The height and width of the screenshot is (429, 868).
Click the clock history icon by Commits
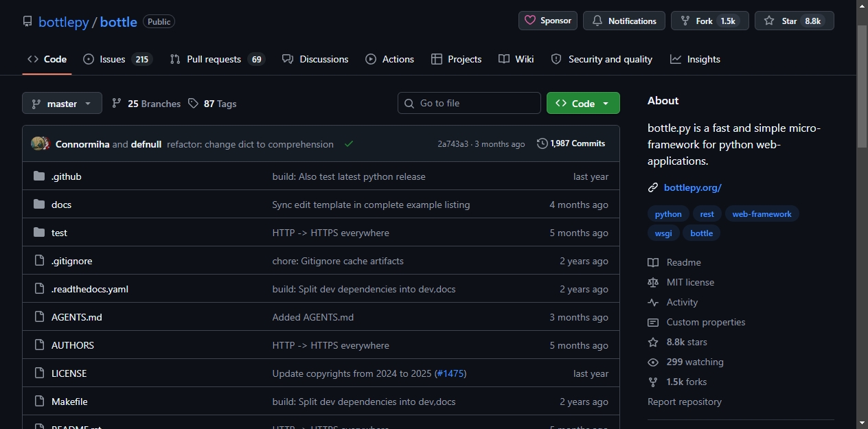click(542, 143)
